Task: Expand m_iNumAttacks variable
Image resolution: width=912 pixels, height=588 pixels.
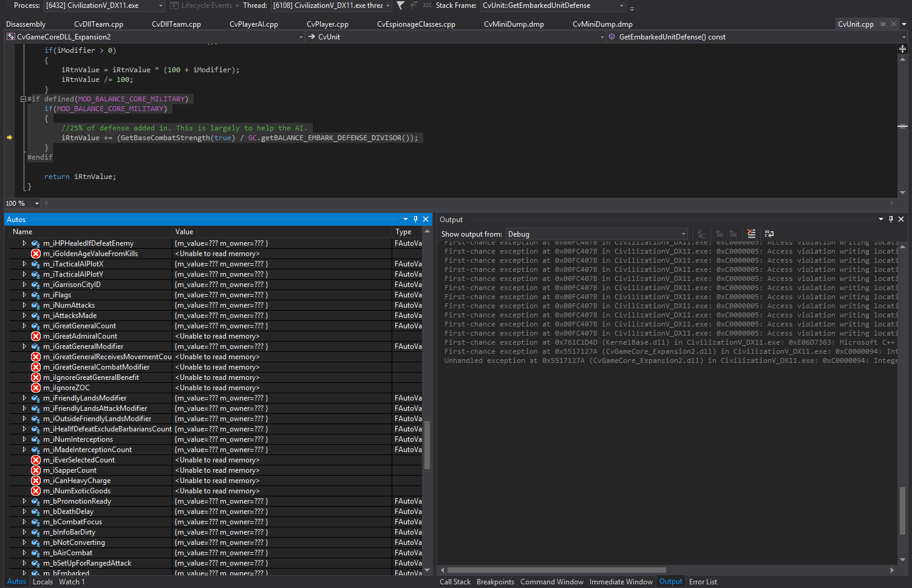Action: click(24, 305)
